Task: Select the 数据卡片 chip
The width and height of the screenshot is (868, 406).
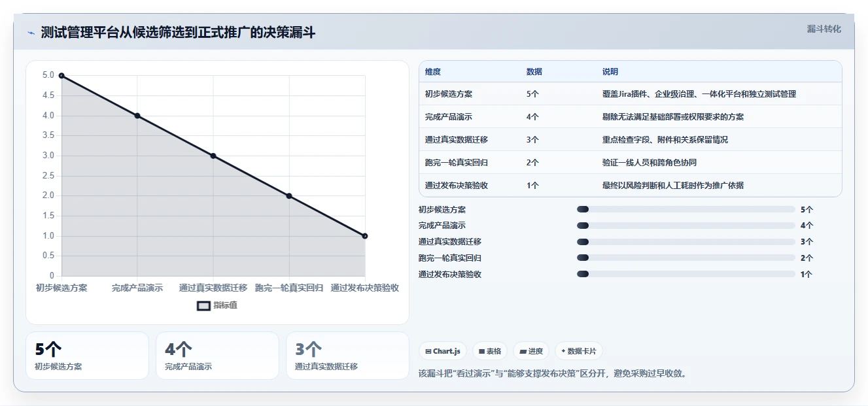Action: tap(578, 351)
